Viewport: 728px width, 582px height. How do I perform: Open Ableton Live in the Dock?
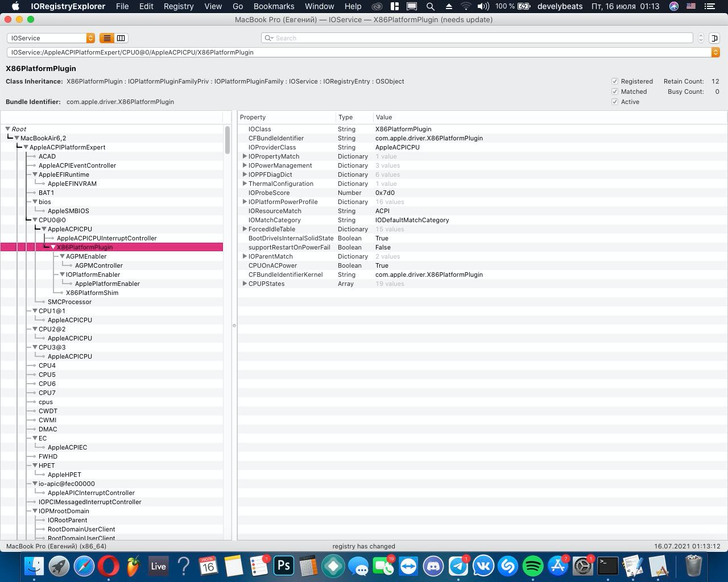coord(158,566)
